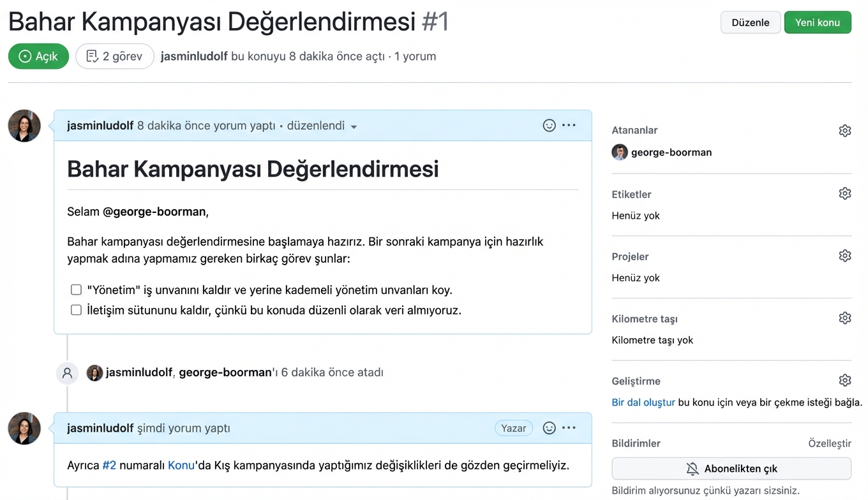This screenshot has height=500, width=868.
Task: Open issue #2 from the comment
Action: tap(110, 465)
